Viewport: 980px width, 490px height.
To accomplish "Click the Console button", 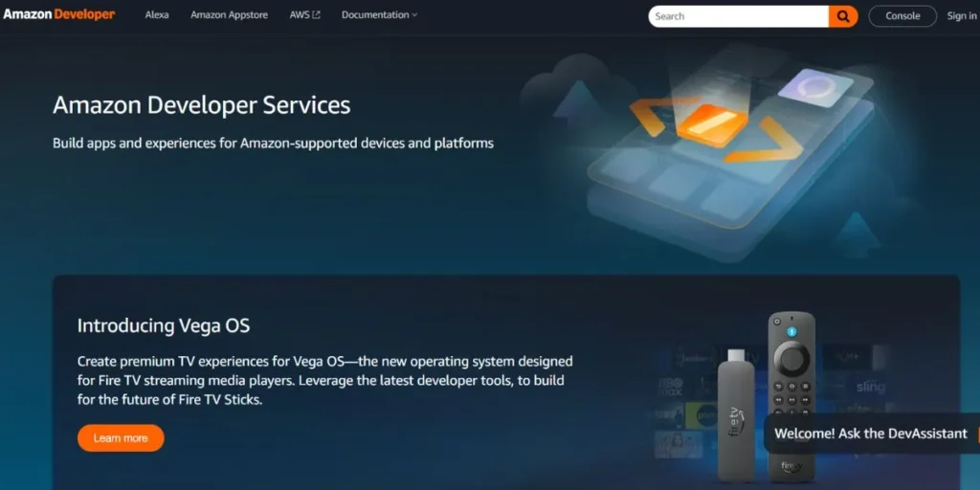I will [x=902, y=15].
